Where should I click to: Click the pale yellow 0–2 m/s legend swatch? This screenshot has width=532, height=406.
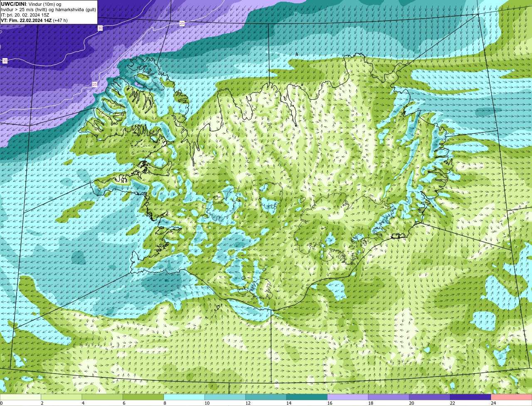[20, 397]
